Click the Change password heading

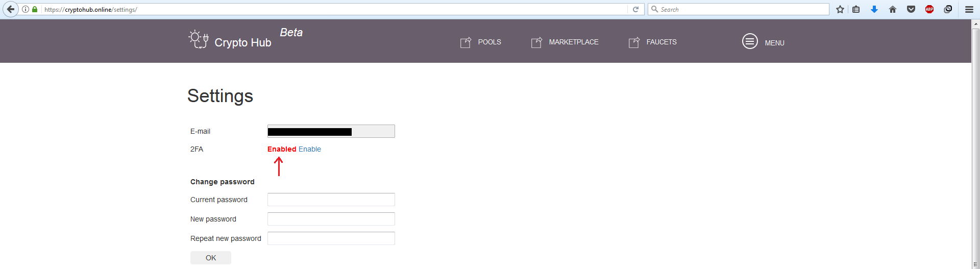pyautogui.click(x=223, y=182)
